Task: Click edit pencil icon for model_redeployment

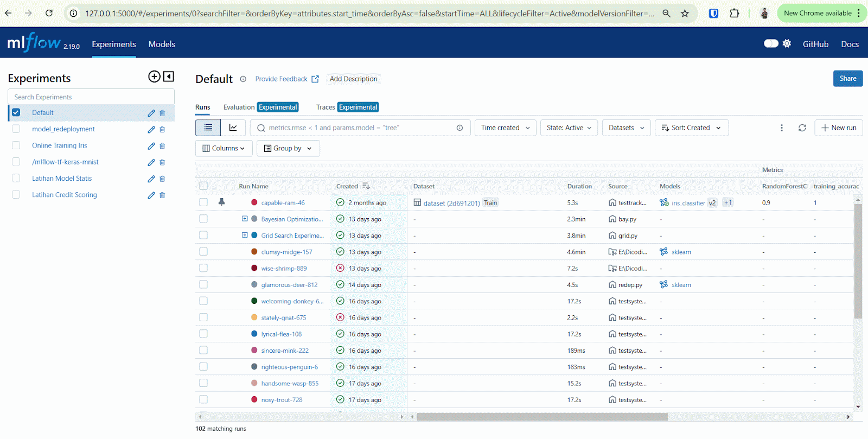Action: 151,130
